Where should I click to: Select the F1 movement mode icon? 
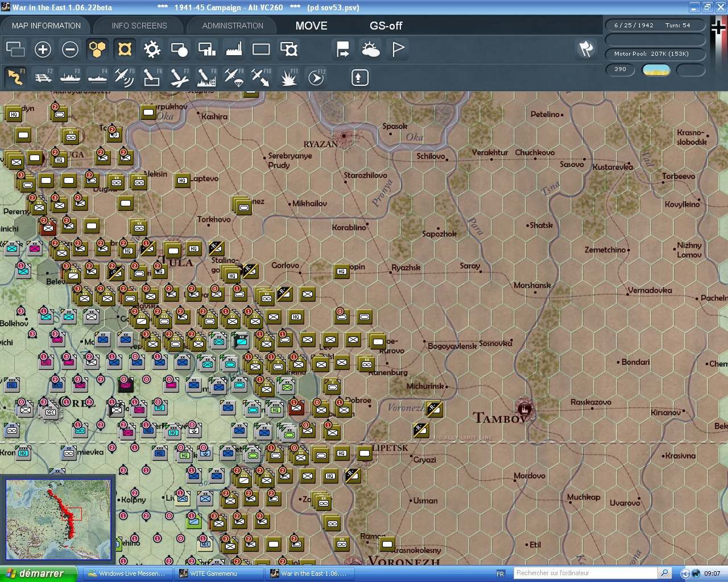[x=15, y=77]
